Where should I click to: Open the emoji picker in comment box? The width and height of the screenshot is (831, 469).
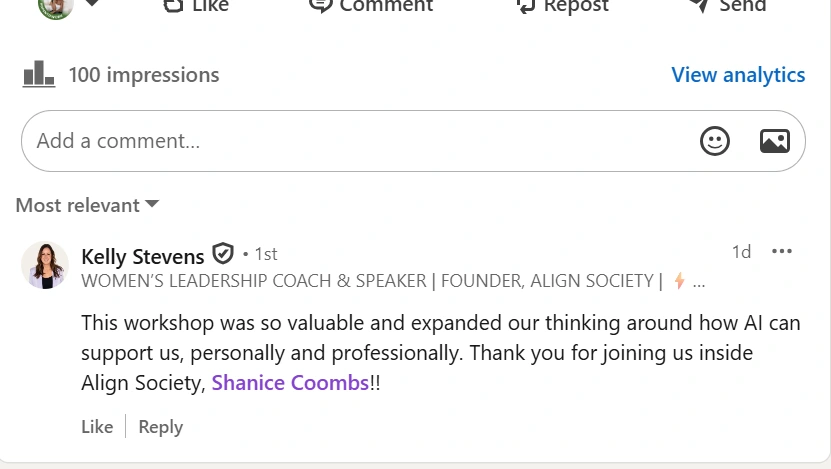(x=714, y=141)
